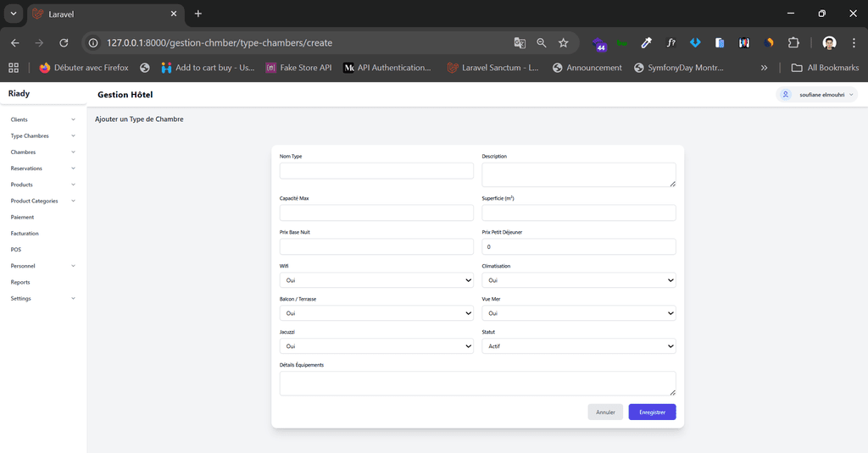The height and width of the screenshot is (453, 868).
Task: Click the Nom Type input field
Action: point(376,171)
